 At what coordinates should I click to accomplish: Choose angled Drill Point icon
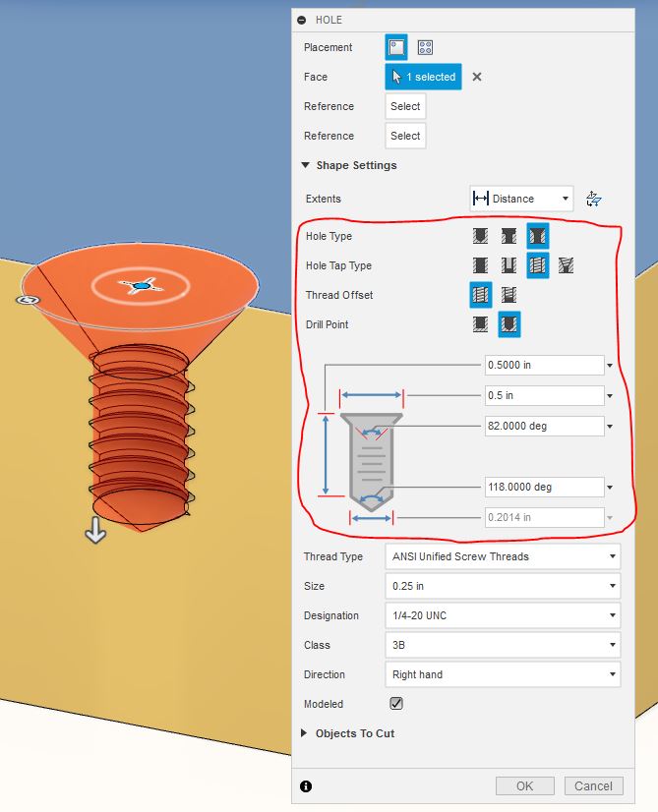click(509, 324)
